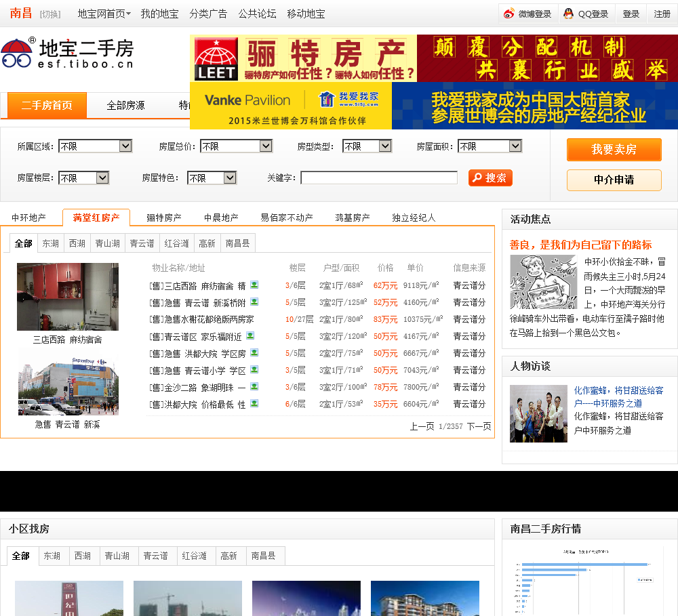Open 分类广告 in top menu
Screen dimensions: 678x616
(208, 14)
